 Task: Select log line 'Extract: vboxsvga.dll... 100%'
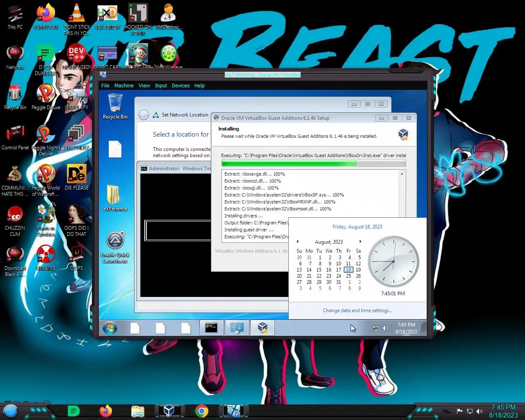click(254, 174)
